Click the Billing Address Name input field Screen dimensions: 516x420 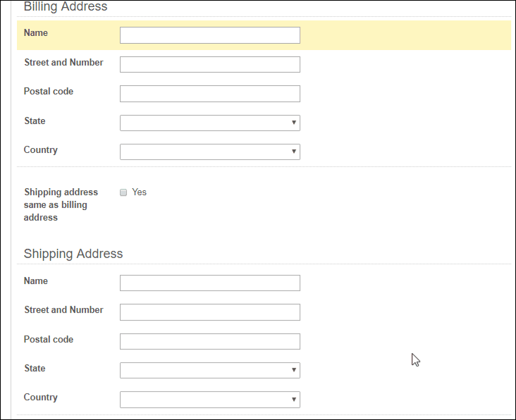click(209, 35)
